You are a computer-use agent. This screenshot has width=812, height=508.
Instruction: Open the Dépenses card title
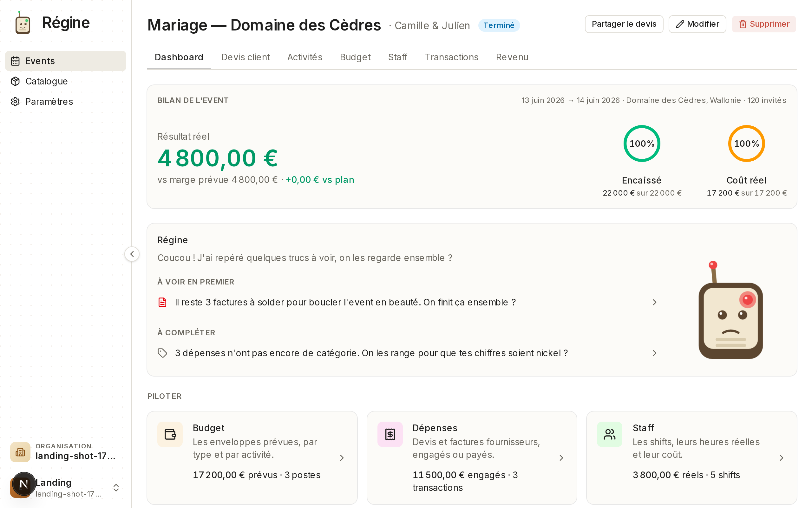point(435,428)
